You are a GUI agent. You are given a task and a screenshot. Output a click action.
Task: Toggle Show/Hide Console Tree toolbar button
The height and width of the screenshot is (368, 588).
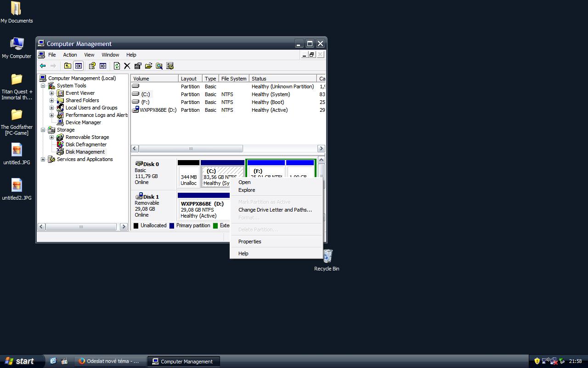pyautogui.click(x=79, y=66)
